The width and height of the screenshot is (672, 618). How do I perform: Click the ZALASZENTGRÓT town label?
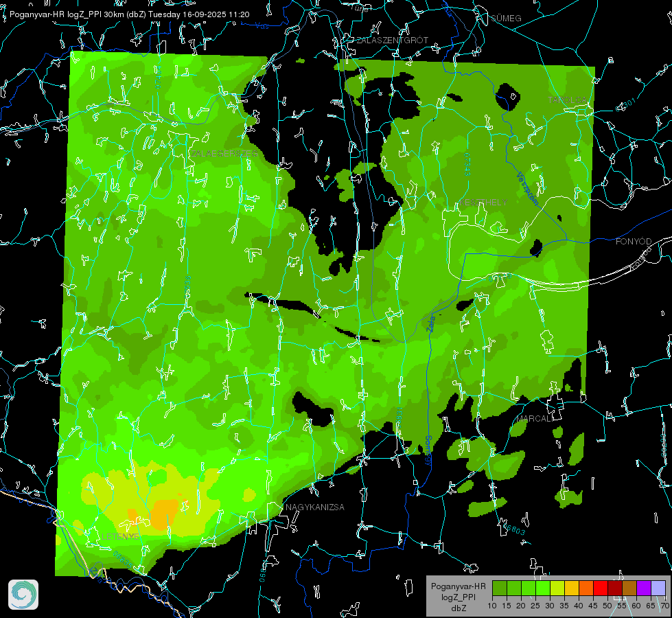point(392,41)
